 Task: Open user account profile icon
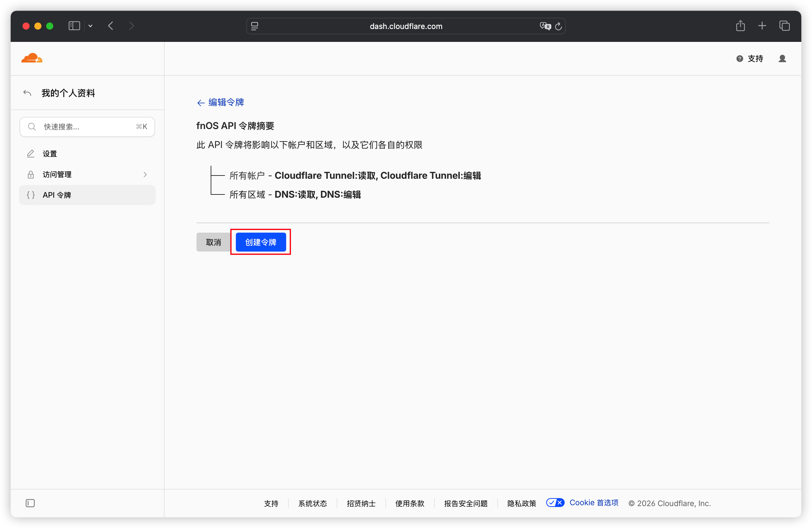point(782,59)
